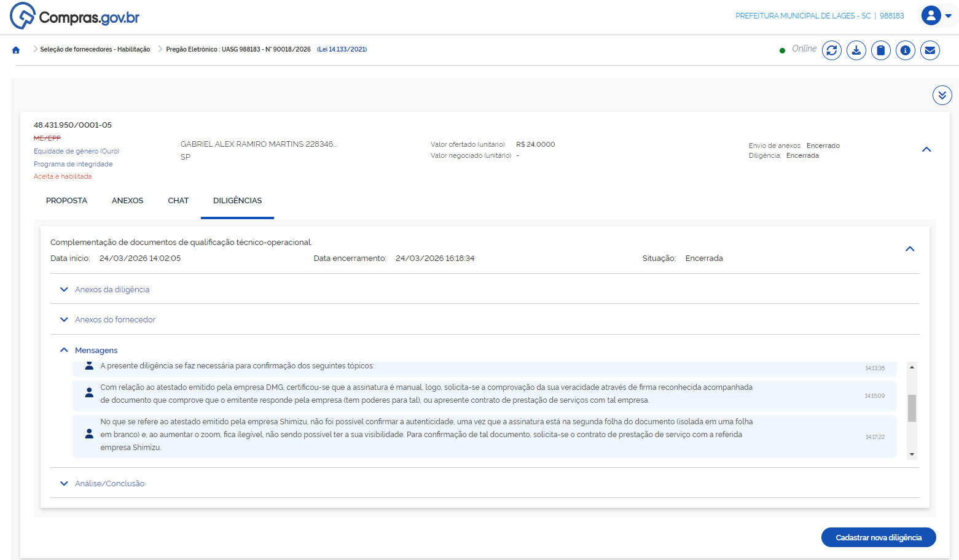Click the information icon button
The image size is (959, 560).
(906, 50)
